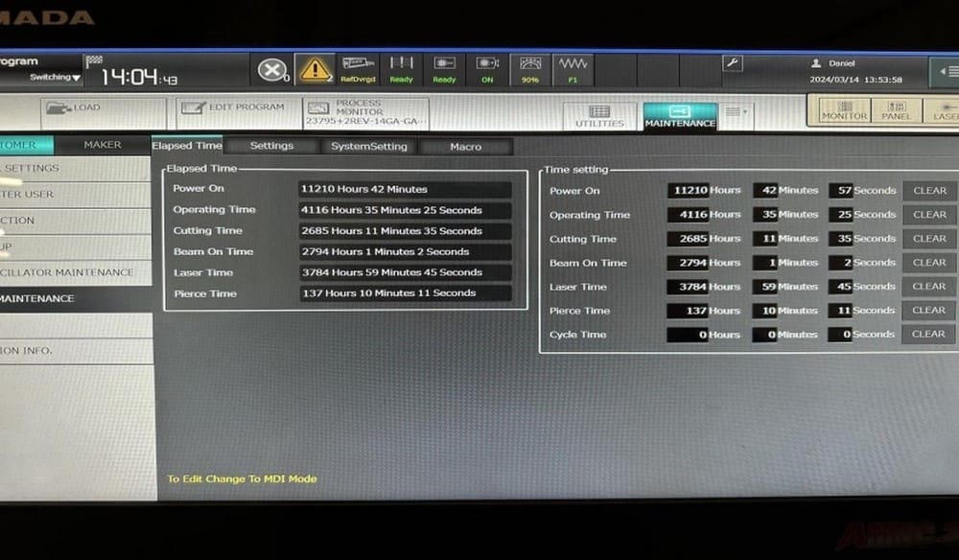Click the ON laser status icon
Viewport: 959px width, 560px height.
[487, 70]
